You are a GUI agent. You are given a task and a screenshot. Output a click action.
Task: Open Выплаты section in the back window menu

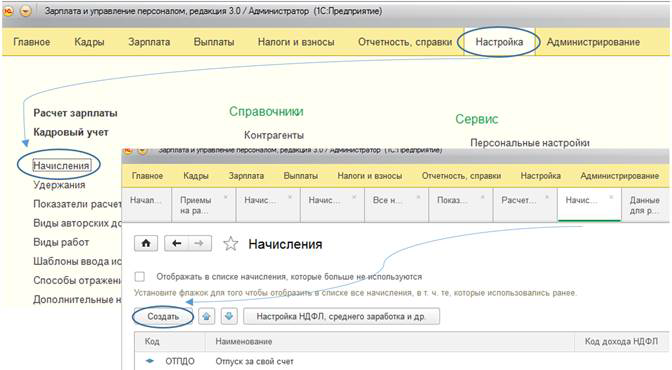(214, 42)
